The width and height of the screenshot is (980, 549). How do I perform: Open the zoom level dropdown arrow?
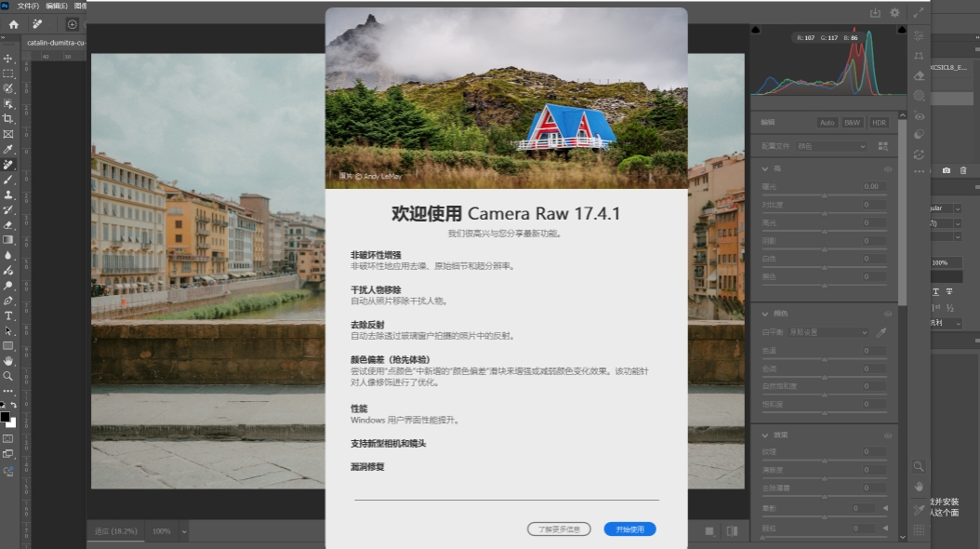click(x=184, y=531)
